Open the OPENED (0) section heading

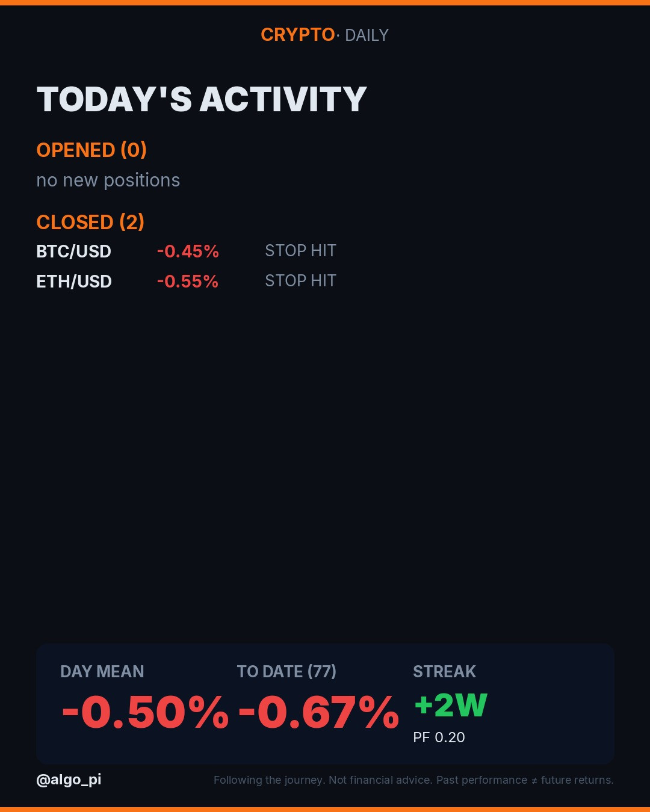point(91,150)
